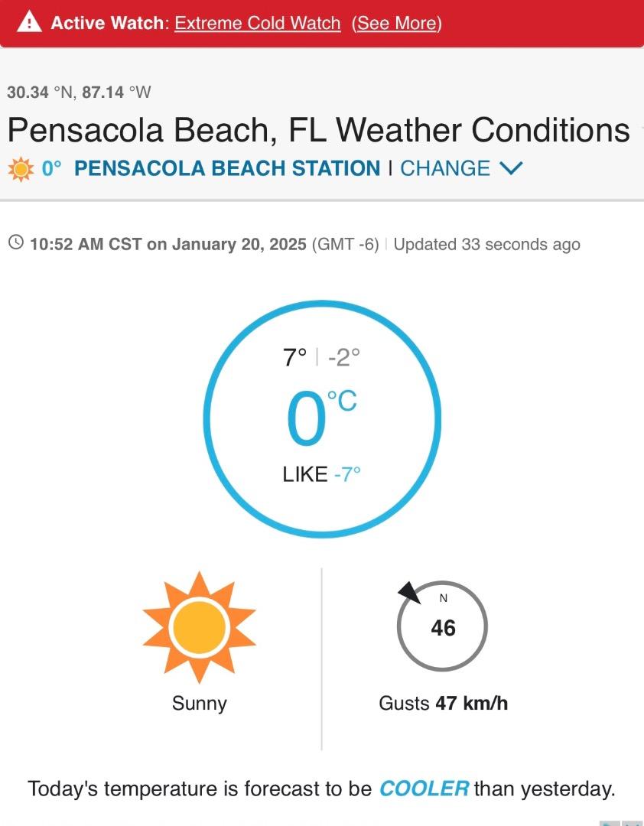Click the wind compass dial showing 46
This screenshot has height=826, width=644.
tap(443, 626)
